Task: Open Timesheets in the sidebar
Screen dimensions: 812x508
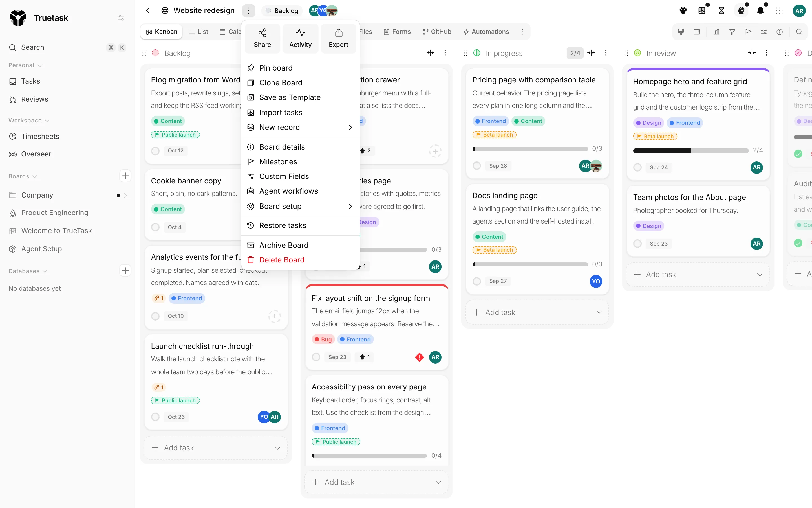Action: (40, 136)
